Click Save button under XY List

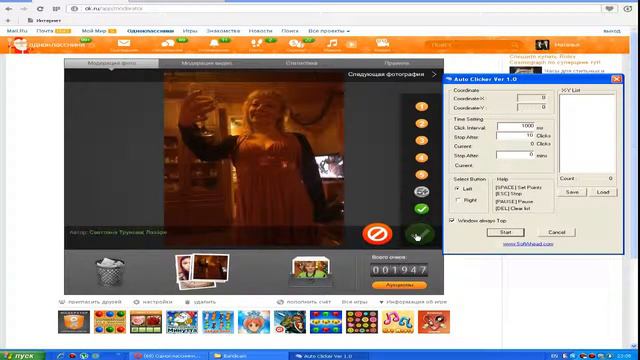coord(572,192)
